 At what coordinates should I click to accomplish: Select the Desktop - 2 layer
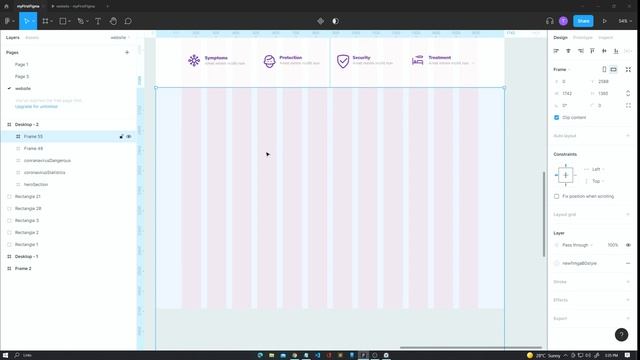(27, 124)
